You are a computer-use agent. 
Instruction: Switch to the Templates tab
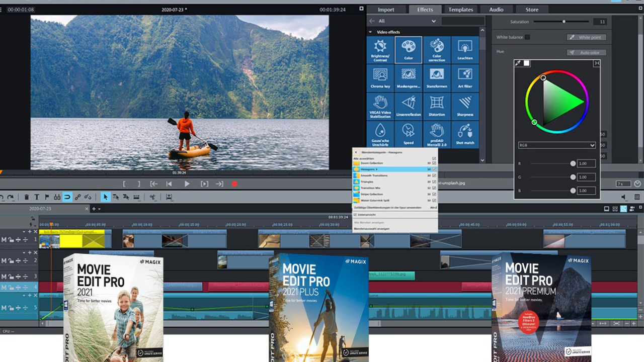point(461,9)
